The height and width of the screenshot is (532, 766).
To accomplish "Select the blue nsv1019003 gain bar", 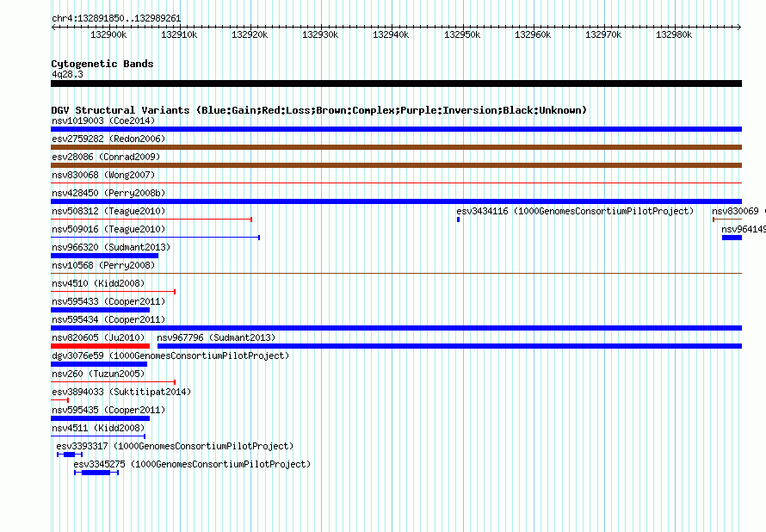I will point(396,129).
